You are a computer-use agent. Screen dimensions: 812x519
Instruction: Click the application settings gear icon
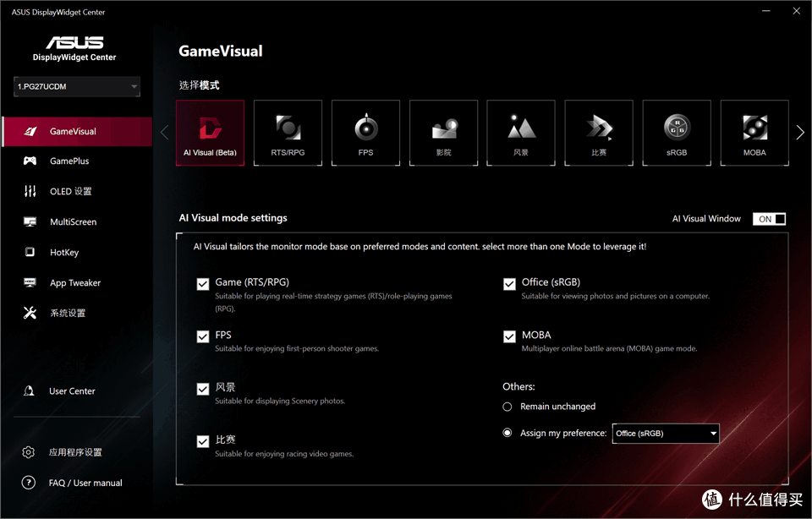coord(29,452)
